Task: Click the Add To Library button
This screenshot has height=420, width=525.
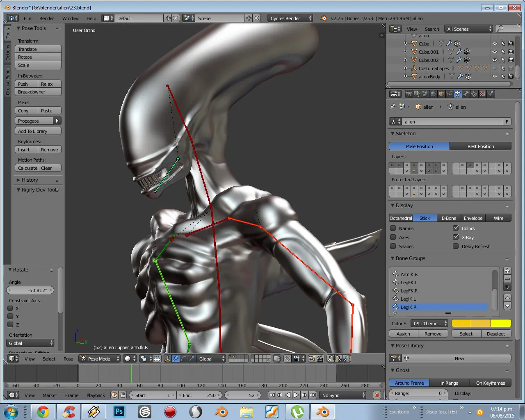Action: coord(38,131)
